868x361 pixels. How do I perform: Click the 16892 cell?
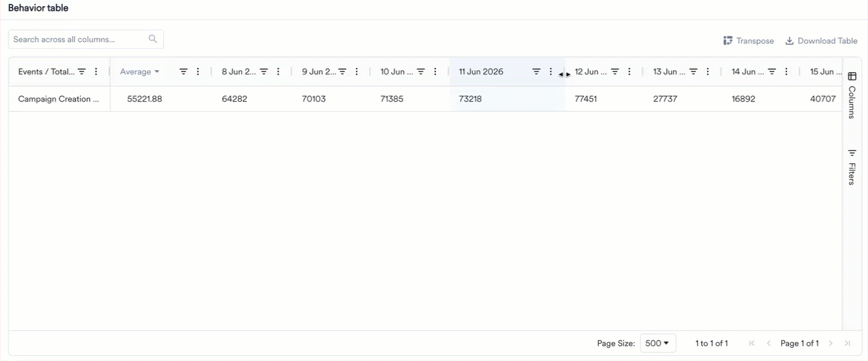(744, 99)
